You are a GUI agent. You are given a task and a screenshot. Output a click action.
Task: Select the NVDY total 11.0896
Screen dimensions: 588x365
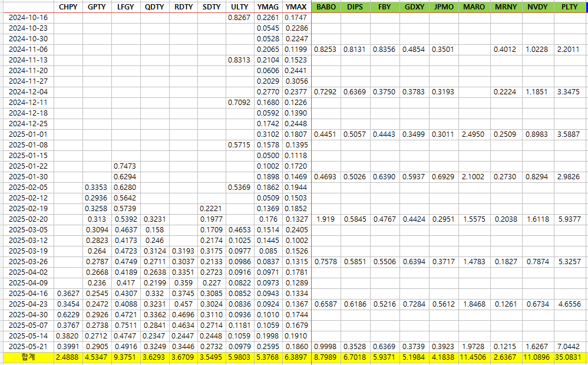538,357
